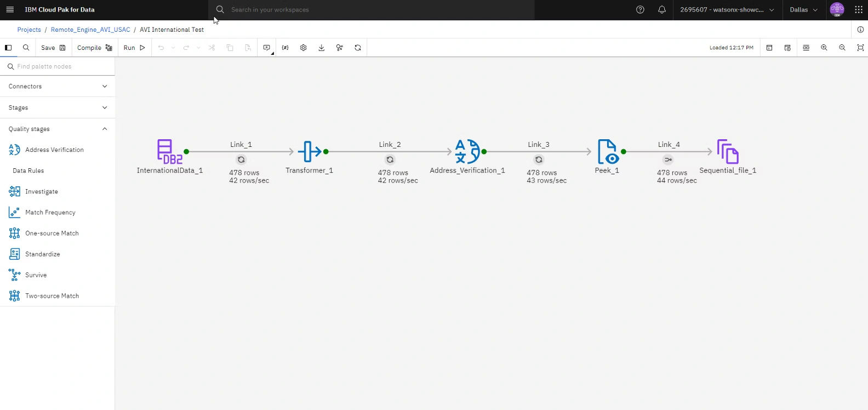The image size is (868, 410).
Task: Select the Address_Verification_1 stage node
Action: (x=467, y=152)
